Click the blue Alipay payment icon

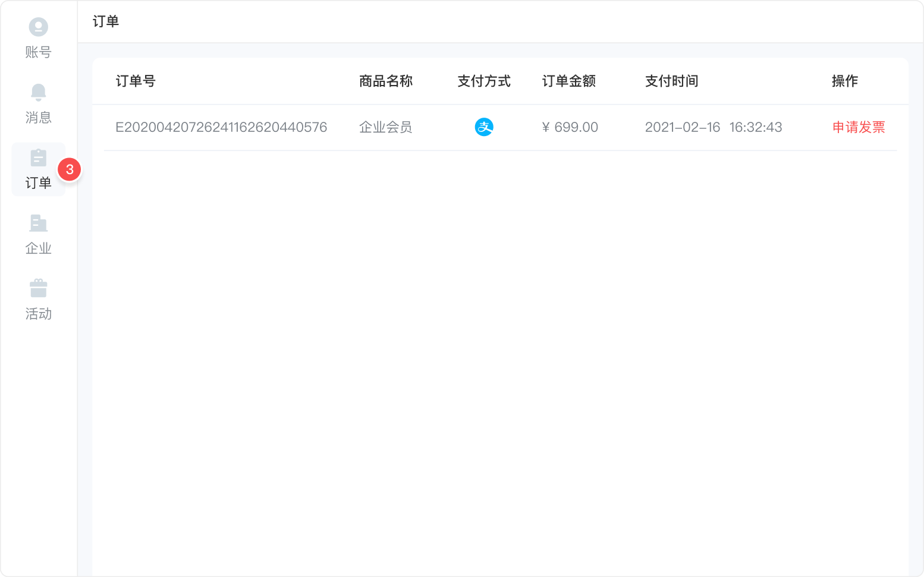pyautogui.click(x=484, y=127)
